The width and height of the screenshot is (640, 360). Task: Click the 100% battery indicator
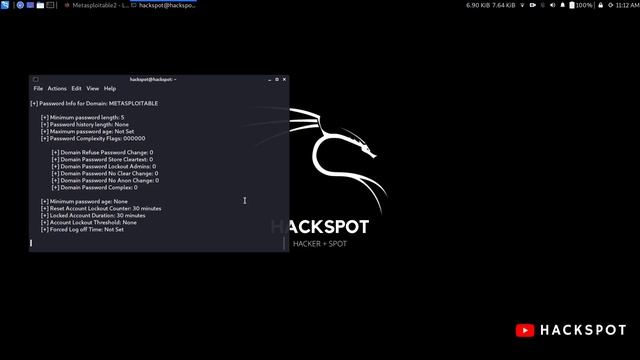(580, 5)
